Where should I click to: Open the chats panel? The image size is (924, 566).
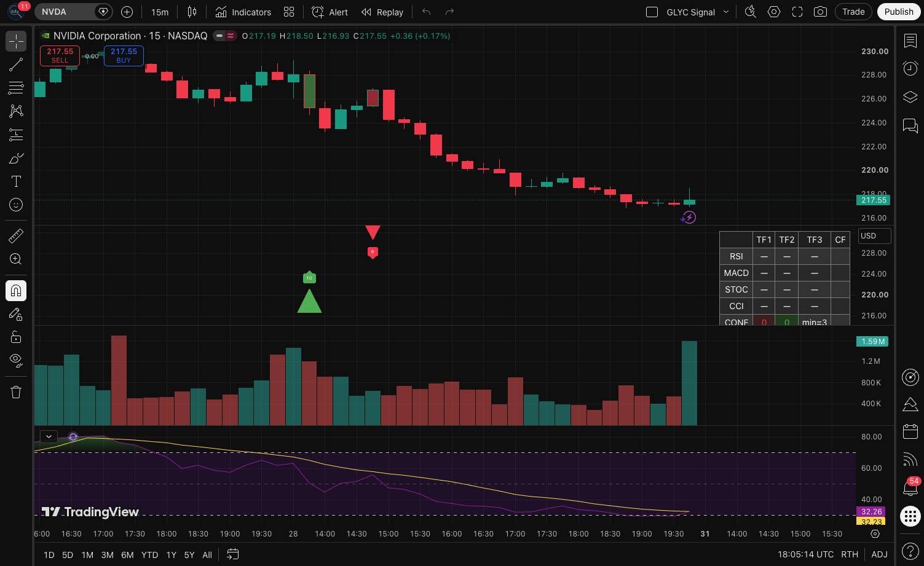910,125
